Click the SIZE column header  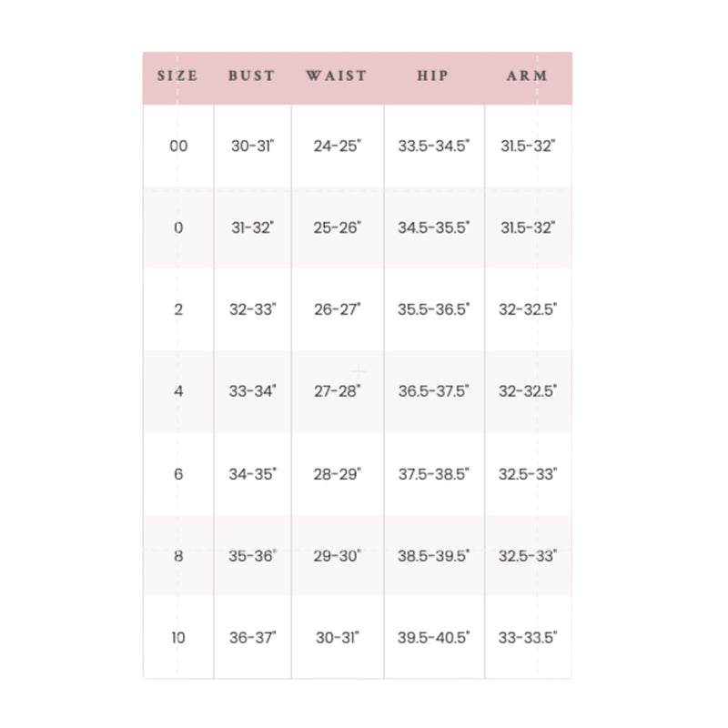pyautogui.click(x=177, y=76)
